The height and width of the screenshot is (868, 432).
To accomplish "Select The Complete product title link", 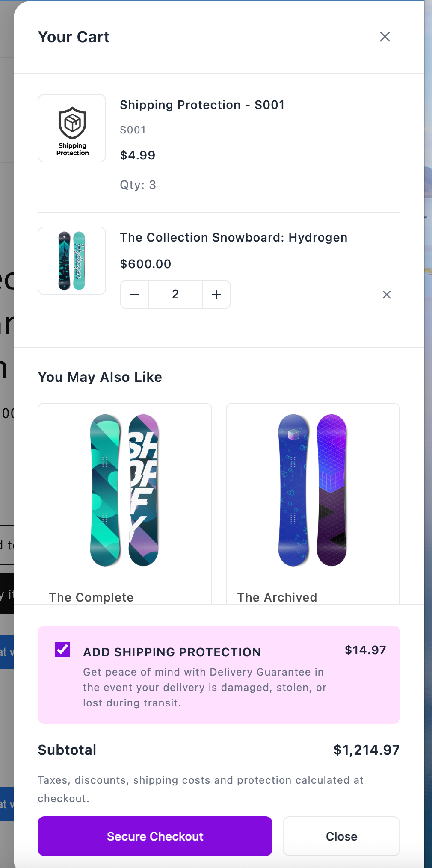I will coord(92,597).
